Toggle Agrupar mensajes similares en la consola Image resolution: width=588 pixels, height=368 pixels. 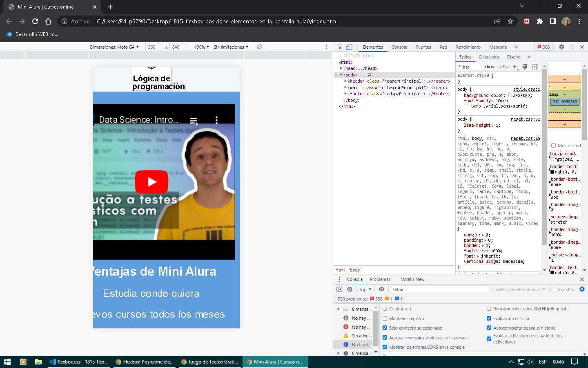(x=385, y=337)
